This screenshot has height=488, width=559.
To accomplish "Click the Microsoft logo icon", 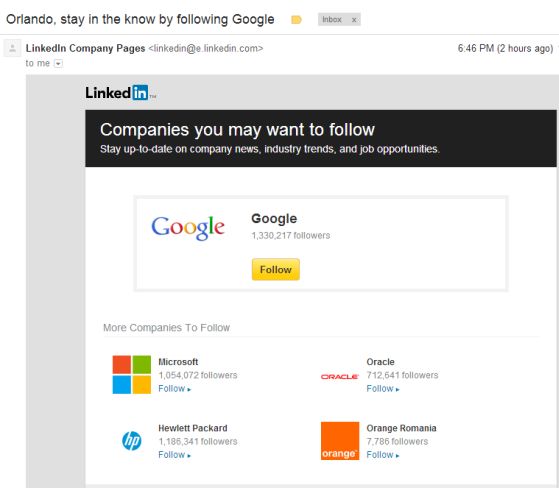I will click(x=132, y=375).
